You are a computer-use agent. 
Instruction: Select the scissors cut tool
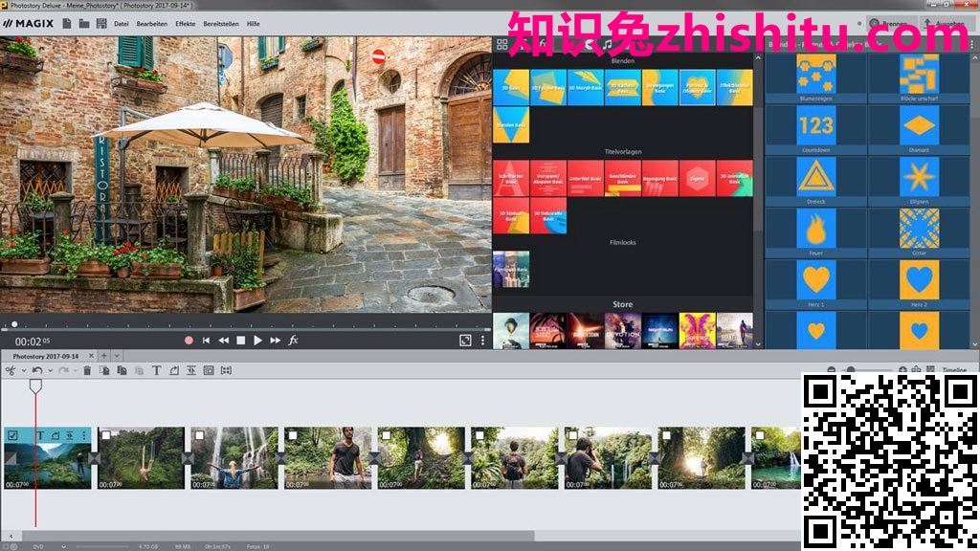point(11,370)
